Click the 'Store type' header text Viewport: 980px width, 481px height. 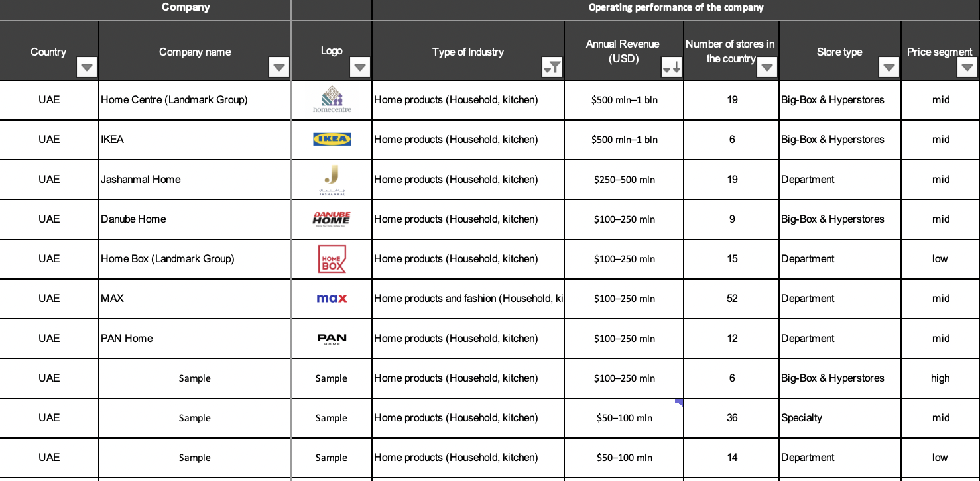[x=839, y=52]
